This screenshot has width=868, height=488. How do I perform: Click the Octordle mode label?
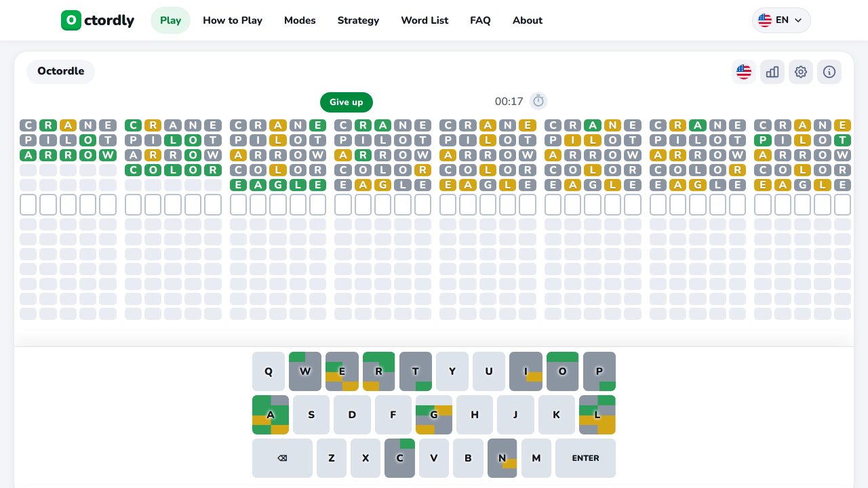(x=61, y=71)
